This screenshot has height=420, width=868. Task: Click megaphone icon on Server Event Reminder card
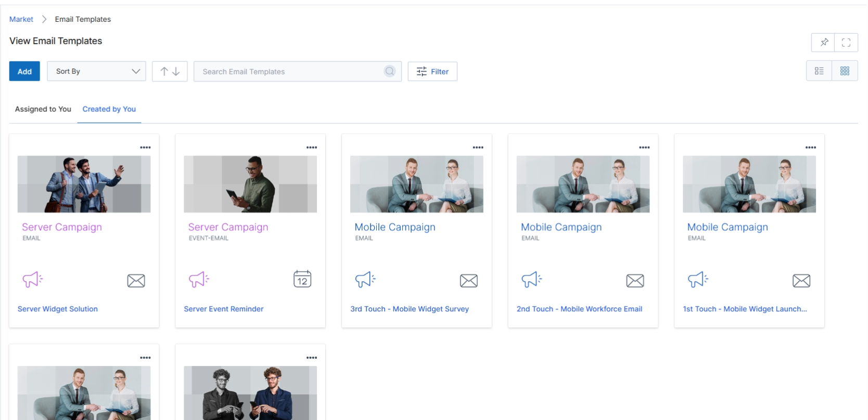click(x=199, y=279)
